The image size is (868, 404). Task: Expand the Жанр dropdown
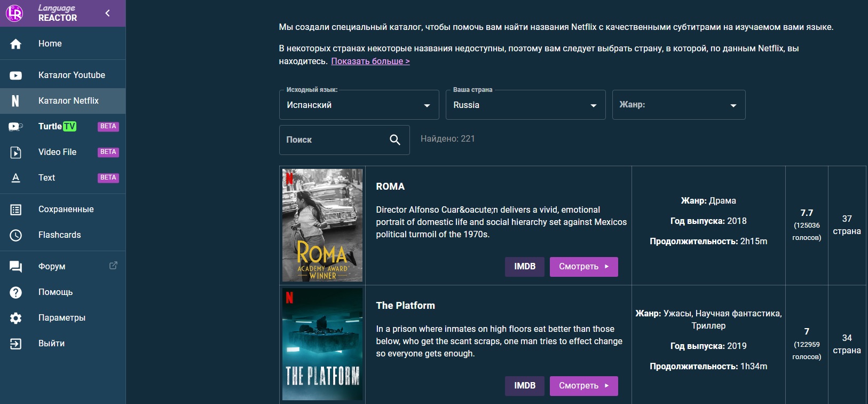click(x=679, y=105)
